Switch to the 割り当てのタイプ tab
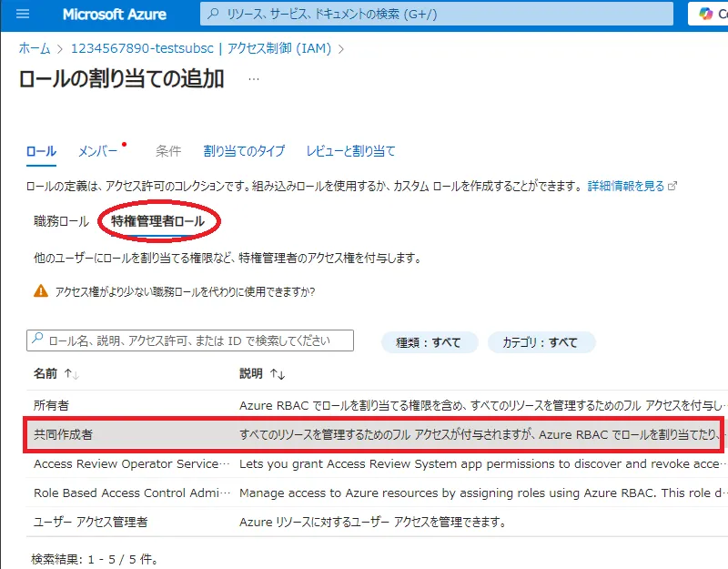Image resolution: width=728 pixels, height=569 pixels. 244,151
